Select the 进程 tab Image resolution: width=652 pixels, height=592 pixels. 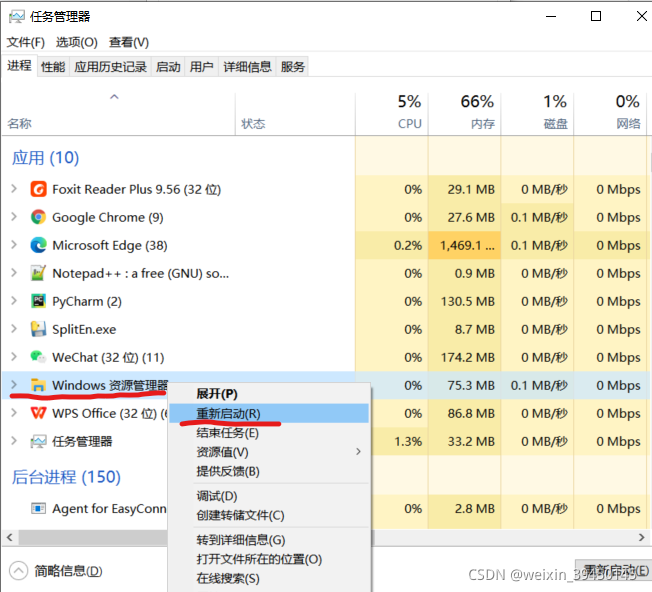(x=19, y=66)
